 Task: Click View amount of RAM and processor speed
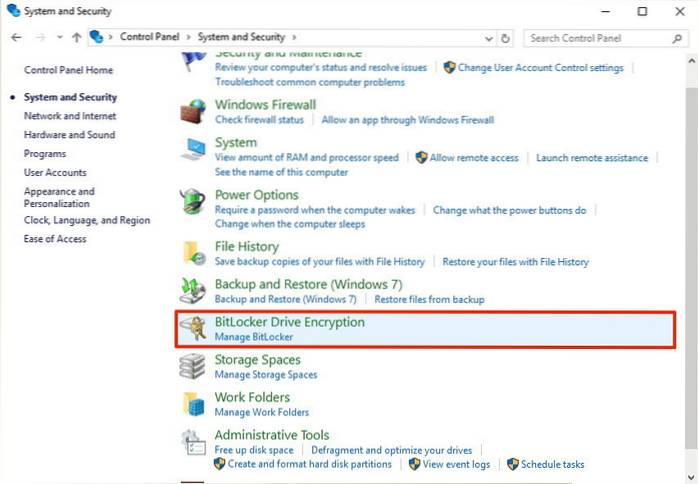[307, 157]
